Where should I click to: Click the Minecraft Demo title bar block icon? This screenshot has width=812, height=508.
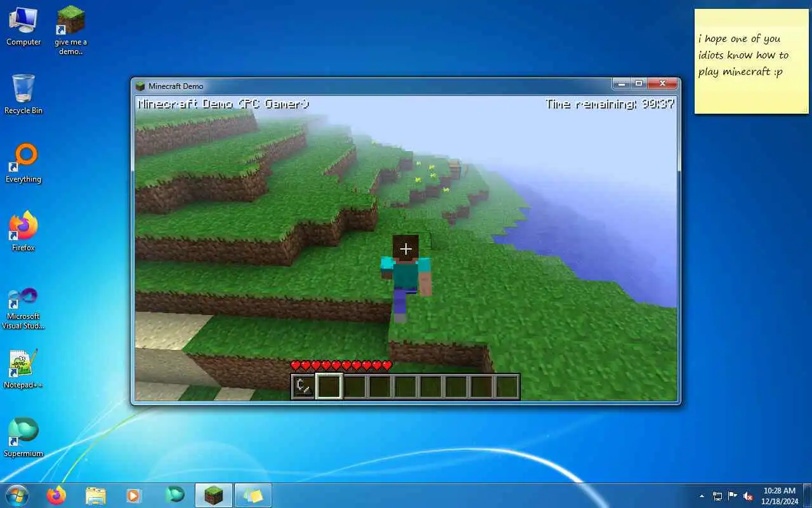point(140,86)
